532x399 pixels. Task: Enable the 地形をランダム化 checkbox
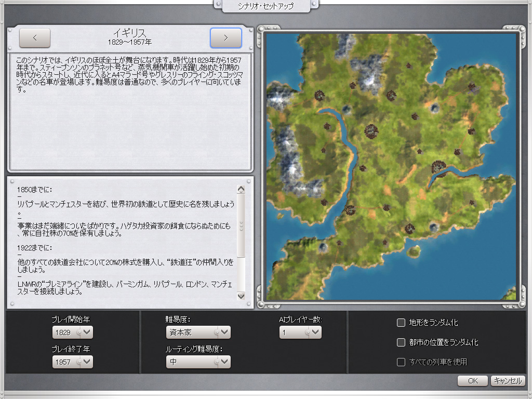point(401,322)
